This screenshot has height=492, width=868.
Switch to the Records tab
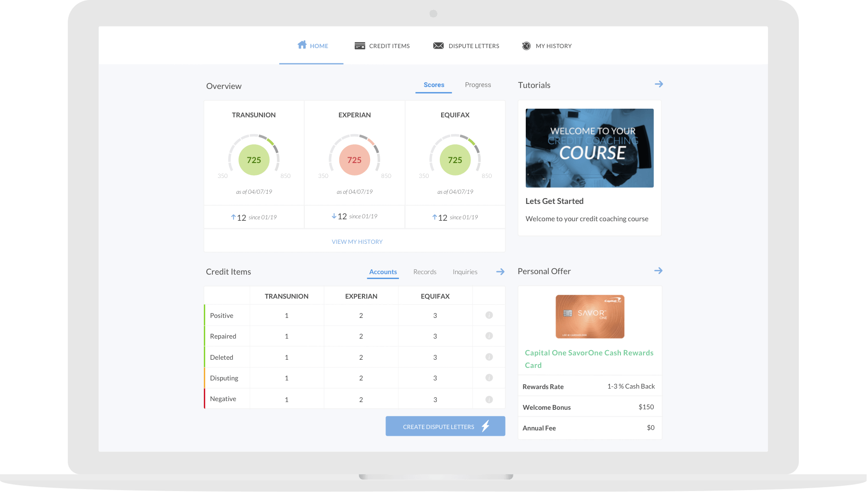(x=424, y=272)
